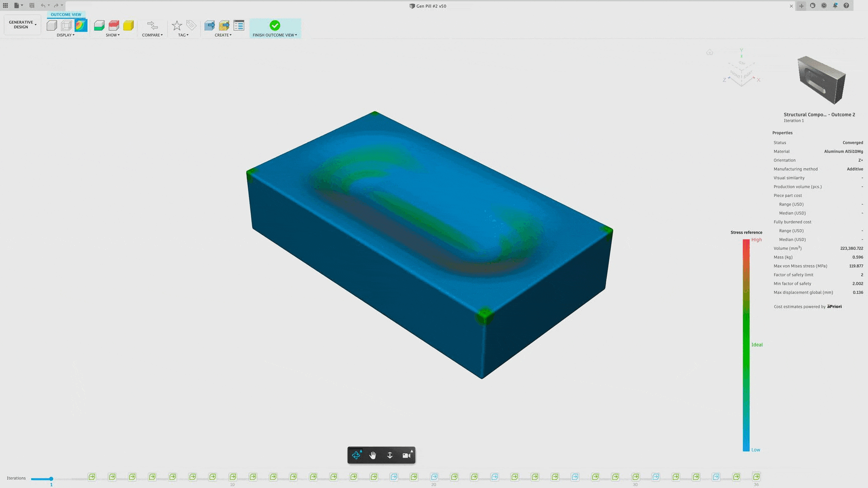Viewport: 868px width, 488px height.
Task: Click the Iterations slider handle
Action: [51, 479]
